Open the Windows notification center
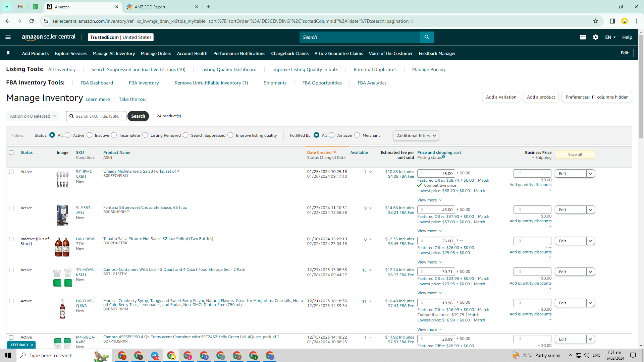This screenshot has width=644, height=362. pyautogui.click(x=633, y=355)
